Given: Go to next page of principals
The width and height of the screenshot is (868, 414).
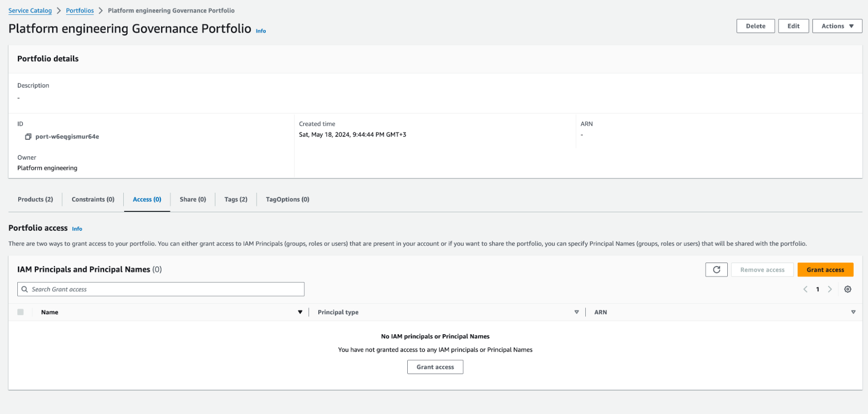Looking at the screenshot, I should pyautogui.click(x=830, y=289).
